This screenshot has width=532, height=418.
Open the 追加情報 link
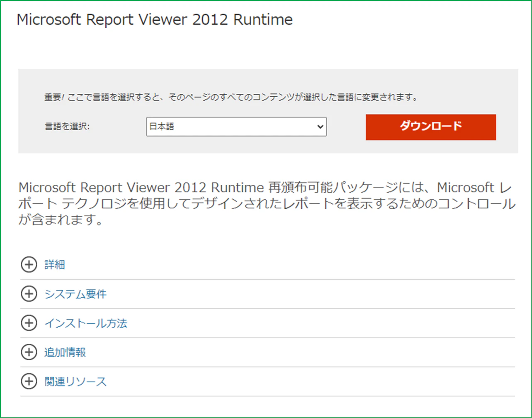pyautogui.click(x=65, y=352)
